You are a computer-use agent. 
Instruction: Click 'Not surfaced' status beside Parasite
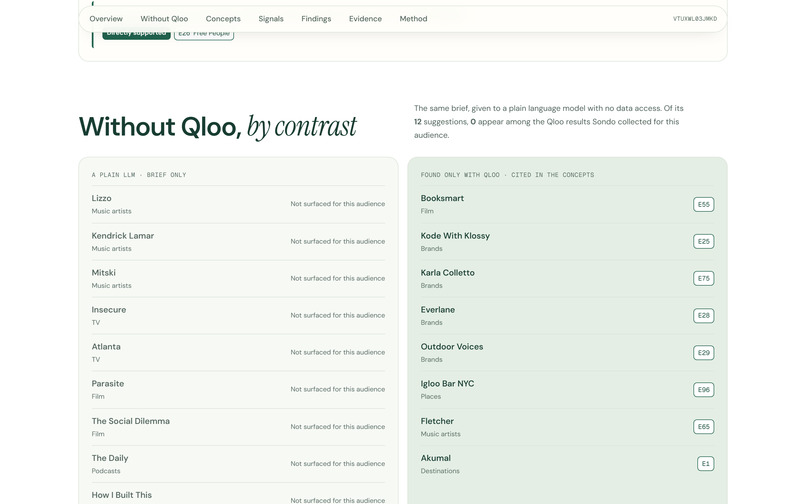click(x=338, y=389)
